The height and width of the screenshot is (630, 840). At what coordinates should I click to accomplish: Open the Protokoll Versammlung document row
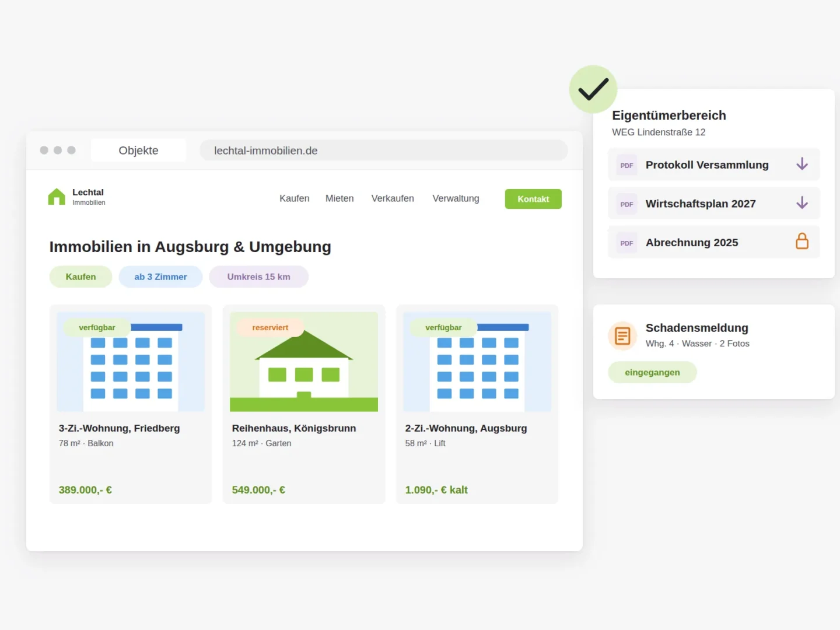pyautogui.click(x=714, y=164)
